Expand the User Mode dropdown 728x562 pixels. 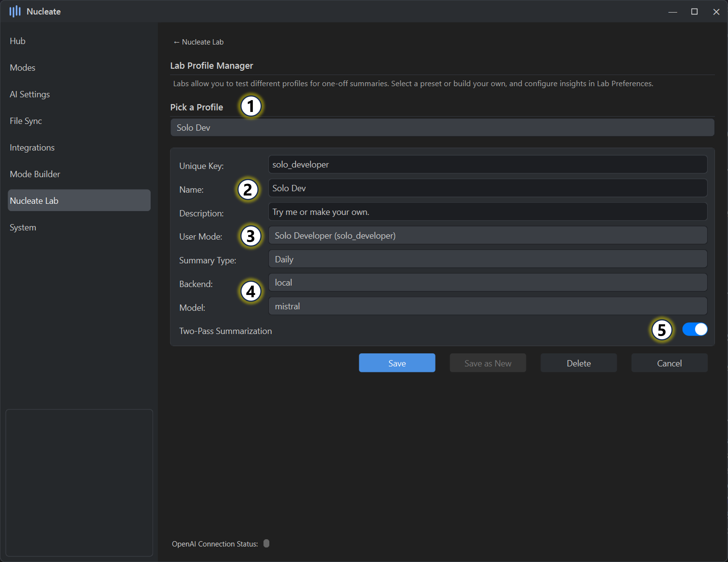pyautogui.click(x=487, y=235)
